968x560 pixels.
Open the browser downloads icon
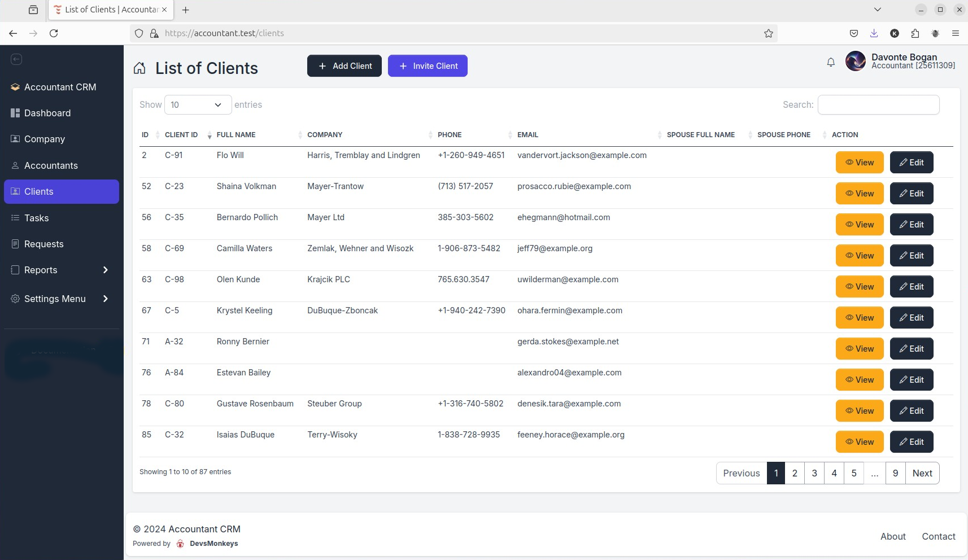(874, 33)
